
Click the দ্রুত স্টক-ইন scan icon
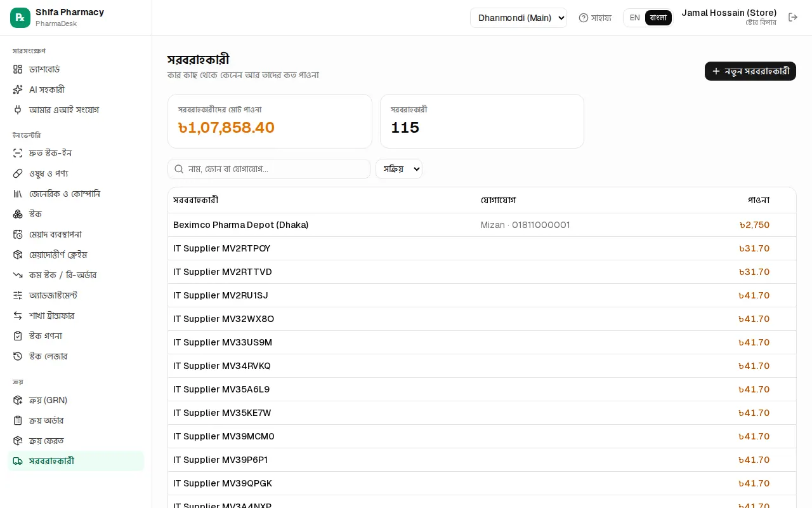coord(18,153)
